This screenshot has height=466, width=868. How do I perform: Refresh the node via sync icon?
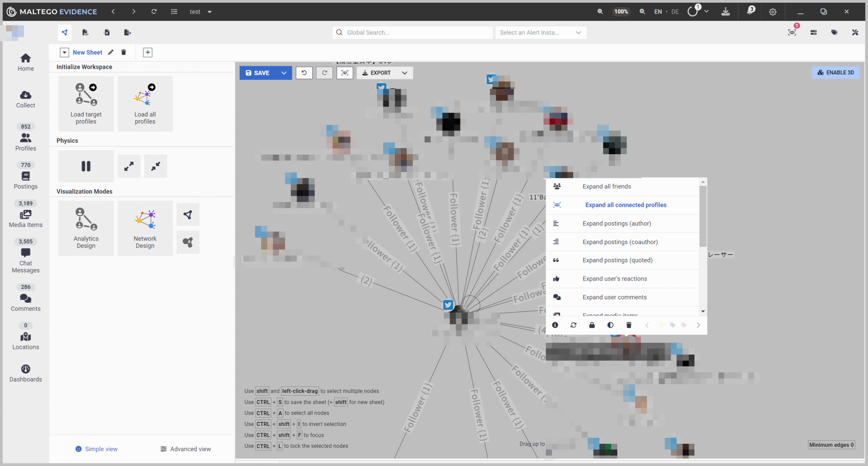click(x=573, y=325)
